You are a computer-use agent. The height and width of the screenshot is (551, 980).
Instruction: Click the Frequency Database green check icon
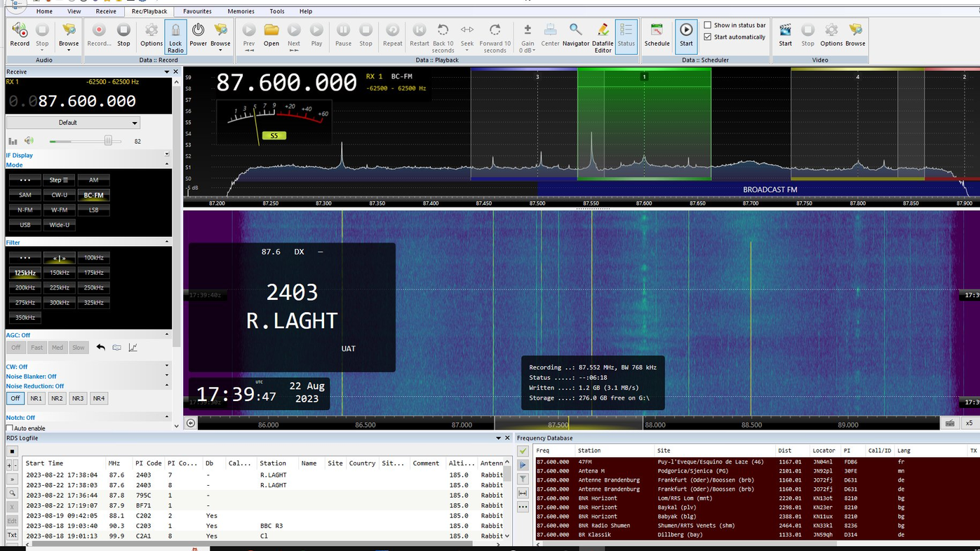tap(523, 451)
